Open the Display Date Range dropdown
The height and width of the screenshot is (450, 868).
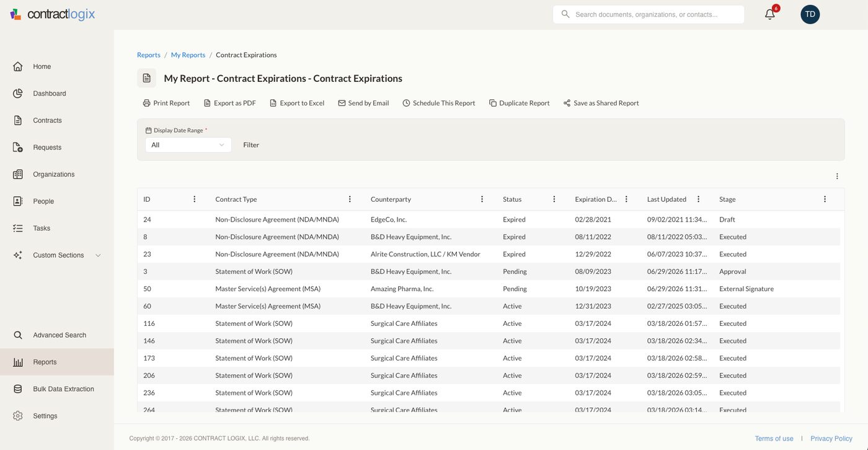[x=188, y=145]
